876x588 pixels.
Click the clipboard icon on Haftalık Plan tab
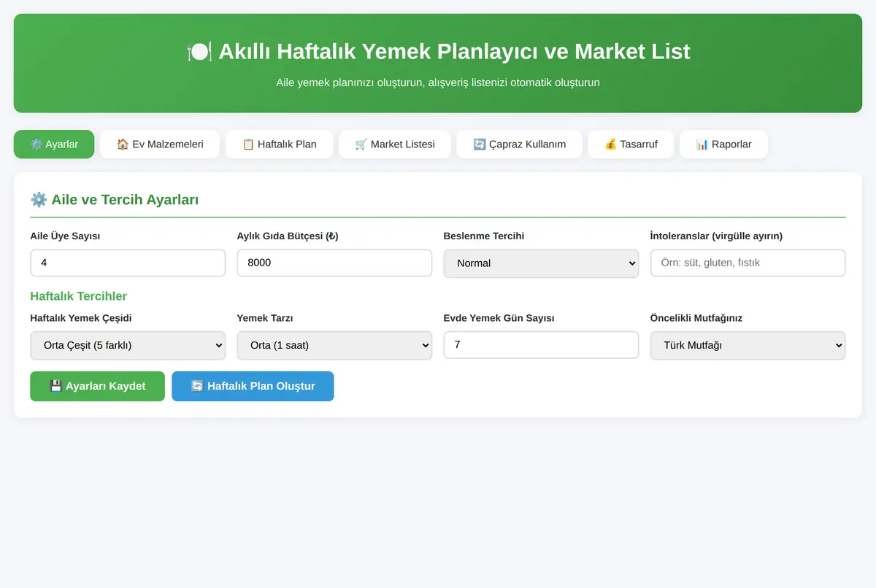(x=248, y=144)
